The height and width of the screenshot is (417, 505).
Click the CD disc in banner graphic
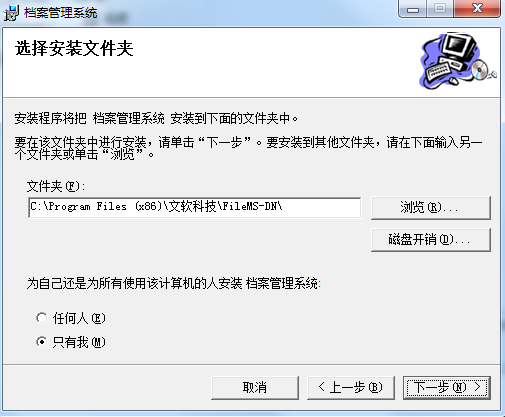click(x=479, y=70)
